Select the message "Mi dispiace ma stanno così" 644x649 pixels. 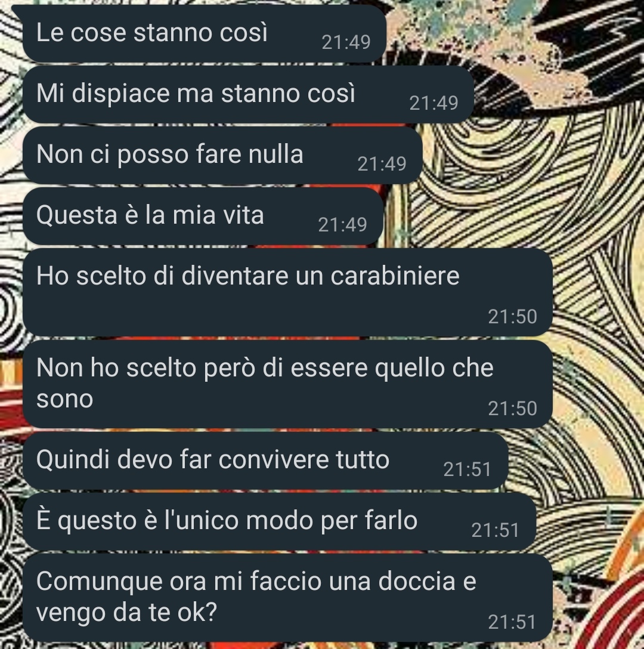[x=248, y=94]
